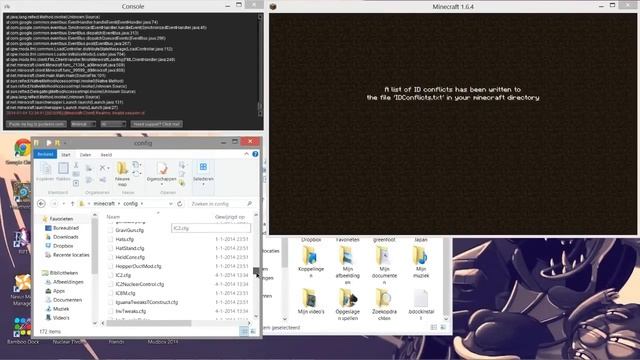Open Bamboo Dock desktop icon
This screenshot has height=360, width=640.
(22, 331)
